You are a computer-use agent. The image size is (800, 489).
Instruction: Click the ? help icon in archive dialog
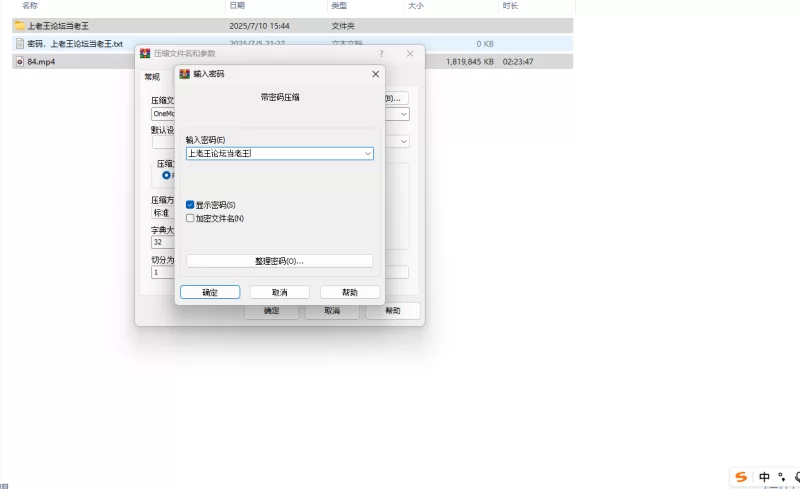click(381, 53)
